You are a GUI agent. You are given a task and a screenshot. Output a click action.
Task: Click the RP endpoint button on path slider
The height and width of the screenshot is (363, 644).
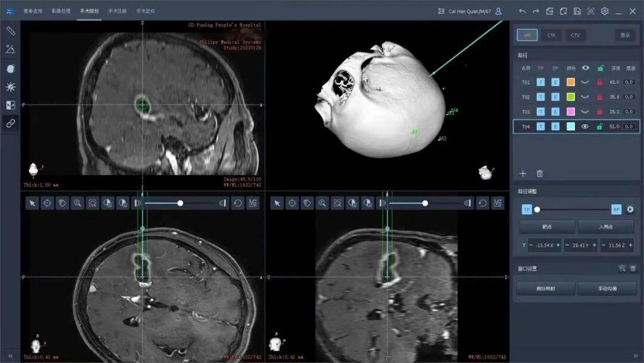[616, 210]
